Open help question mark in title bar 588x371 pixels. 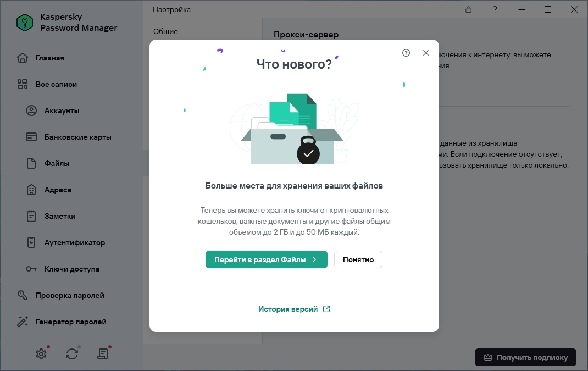tap(495, 10)
